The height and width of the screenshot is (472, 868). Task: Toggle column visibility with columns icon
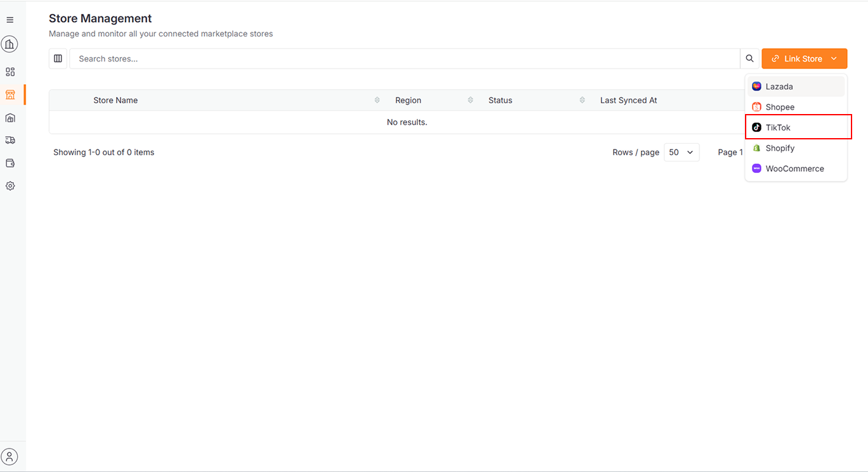58,59
